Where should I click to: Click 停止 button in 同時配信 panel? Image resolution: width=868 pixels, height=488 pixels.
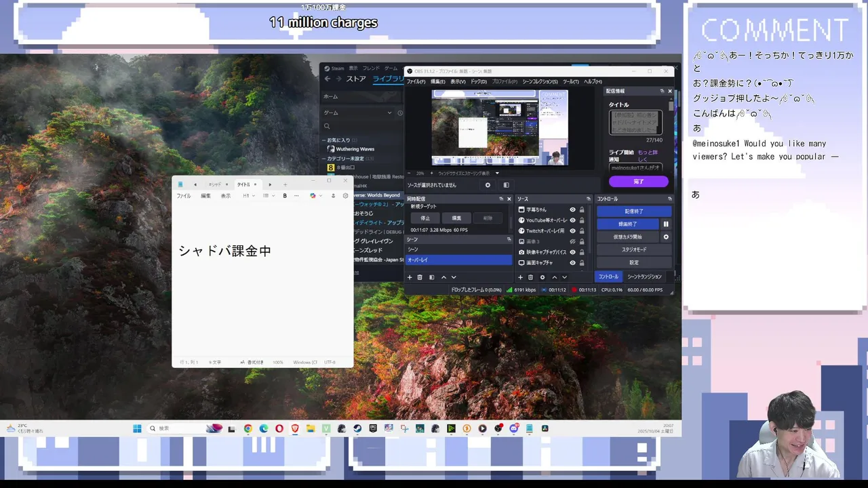point(425,218)
